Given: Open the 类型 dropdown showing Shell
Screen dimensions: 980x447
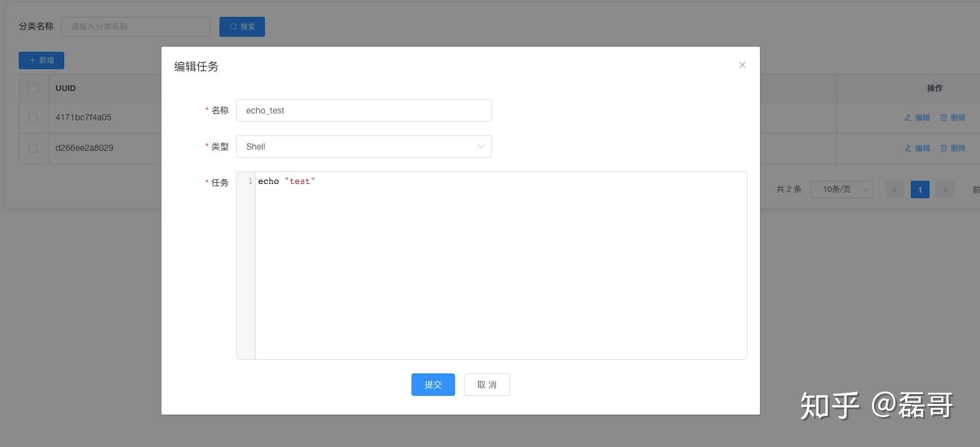Looking at the screenshot, I should [x=363, y=147].
